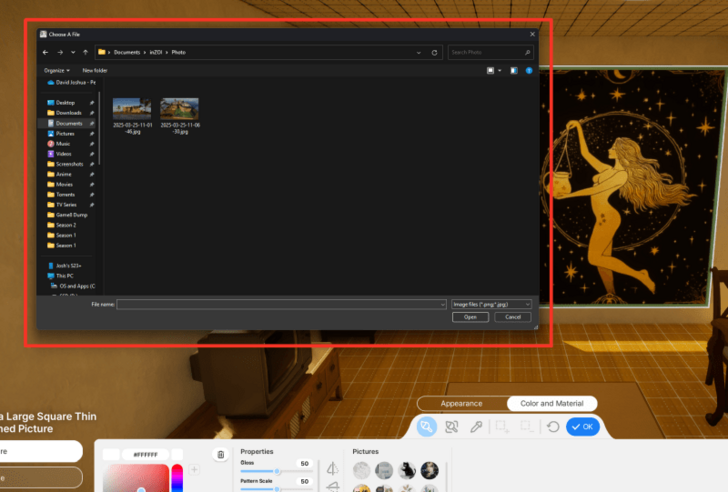
Task: Click the pin icon beside Desktop
Action: tap(92, 103)
